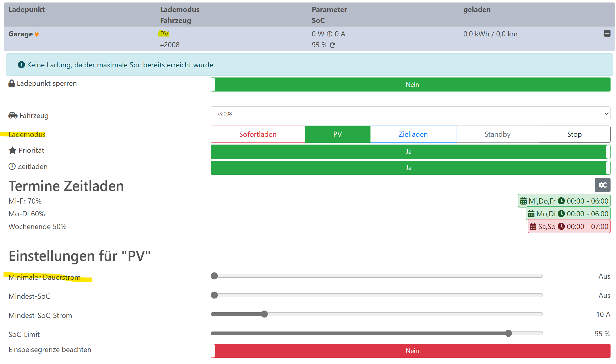
Task: Open the Fahrzeug e2008 dropdown
Action: click(410, 114)
